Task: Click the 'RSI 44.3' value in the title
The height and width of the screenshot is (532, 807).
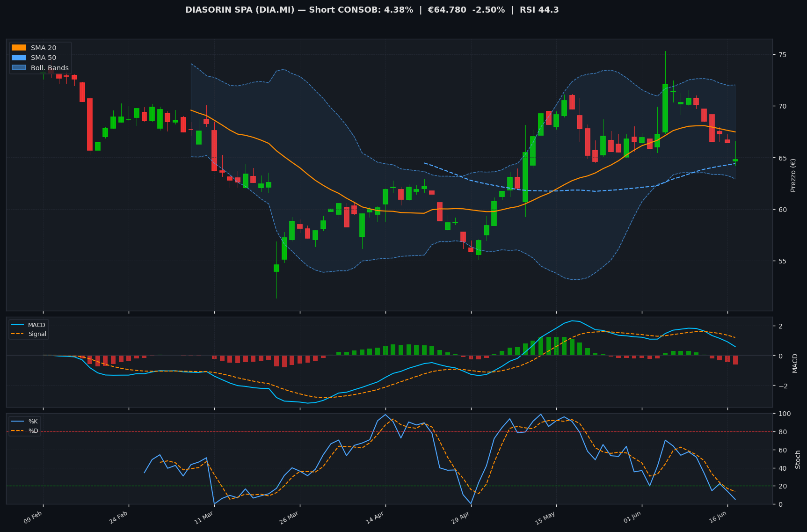Action: point(539,10)
